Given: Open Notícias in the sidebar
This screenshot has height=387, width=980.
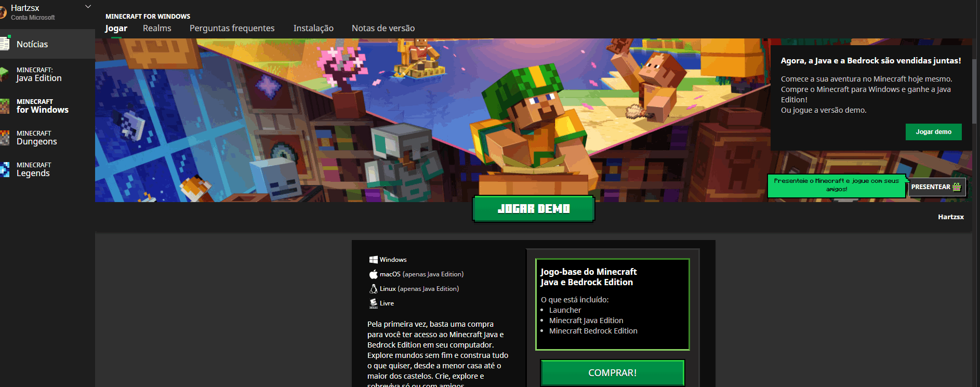Looking at the screenshot, I should [47, 44].
